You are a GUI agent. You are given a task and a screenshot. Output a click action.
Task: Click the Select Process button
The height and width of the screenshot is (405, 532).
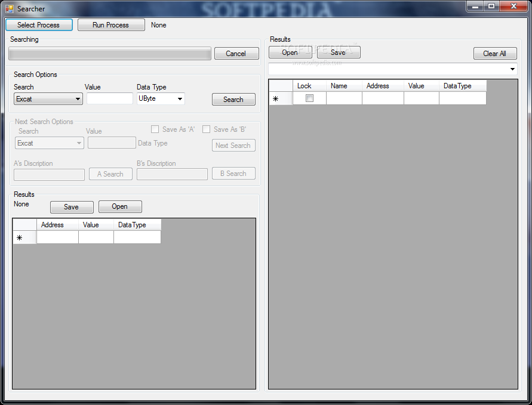click(x=39, y=24)
